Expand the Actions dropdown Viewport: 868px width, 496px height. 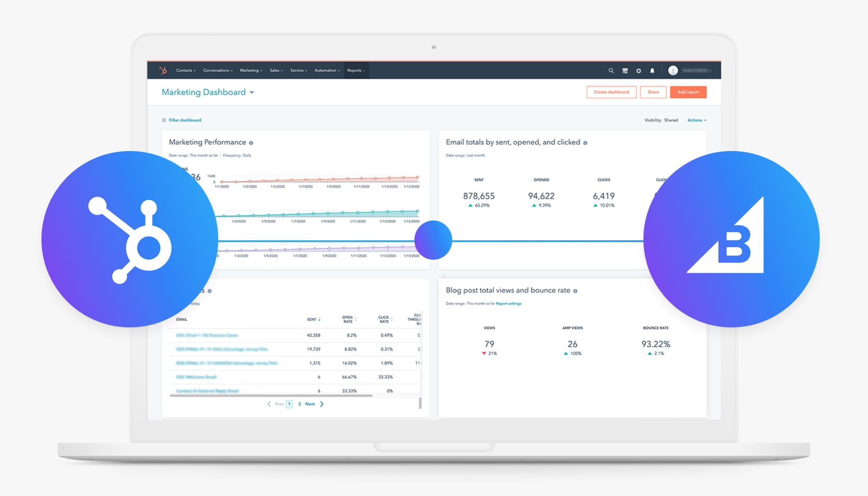[697, 120]
